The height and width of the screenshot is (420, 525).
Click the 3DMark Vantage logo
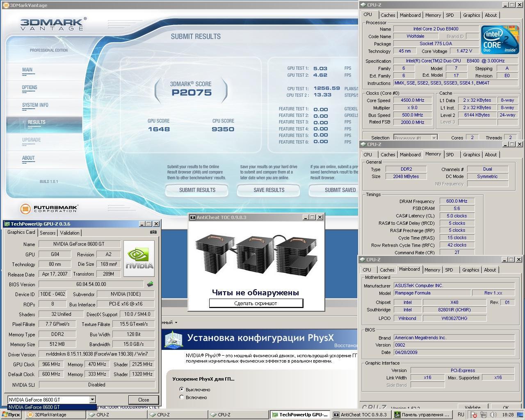coord(53,24)
